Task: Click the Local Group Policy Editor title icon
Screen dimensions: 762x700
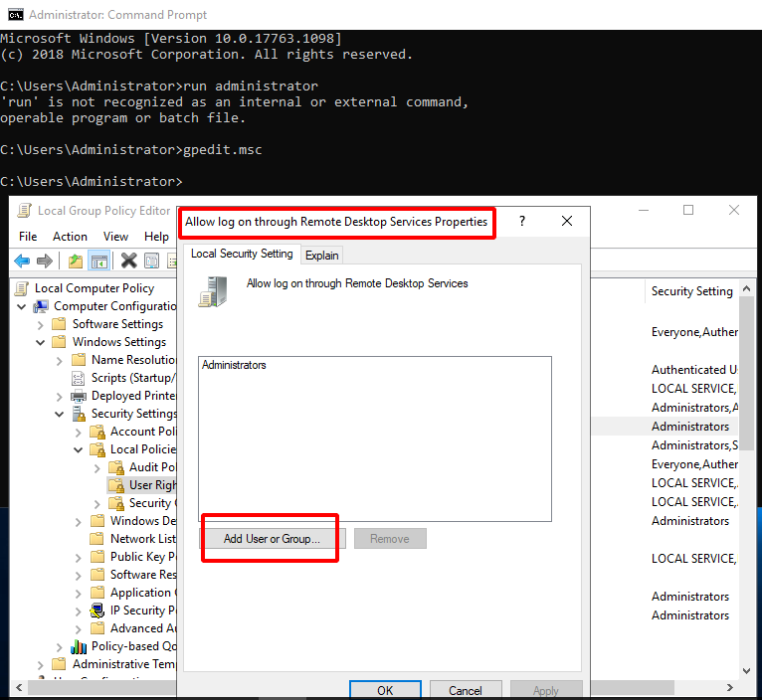Action: click(x=24, y=211)
